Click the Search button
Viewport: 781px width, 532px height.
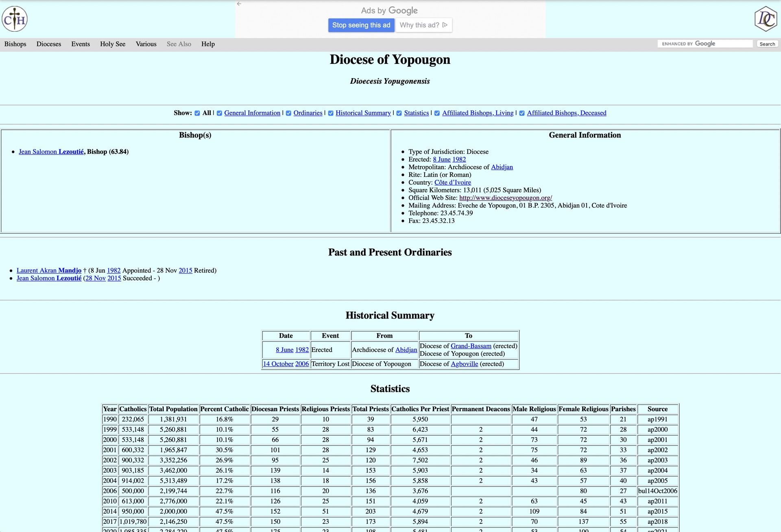(767, 44)
